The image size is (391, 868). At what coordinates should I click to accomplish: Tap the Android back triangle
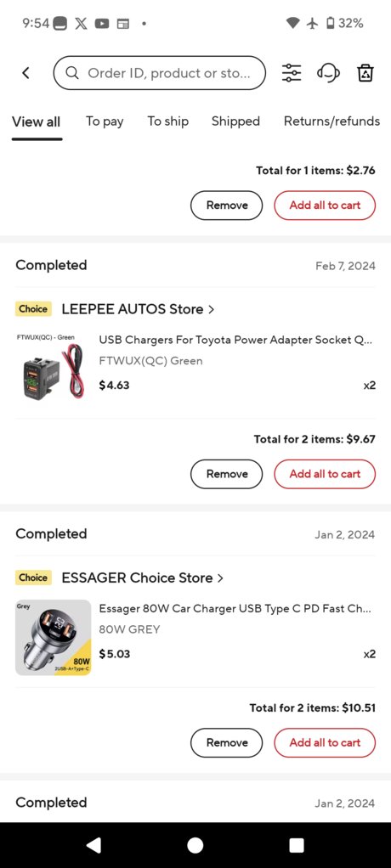[94, 845]
